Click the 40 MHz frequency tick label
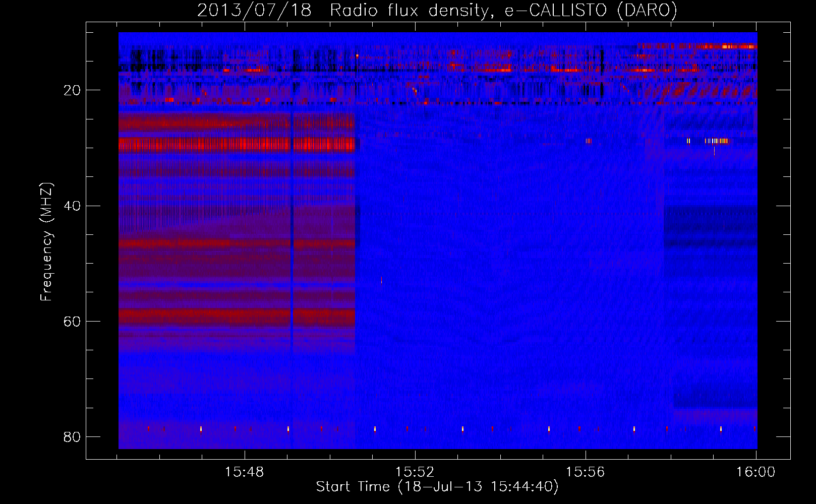The width and height of the screenshot is (816, 504). tap(72, 206)
